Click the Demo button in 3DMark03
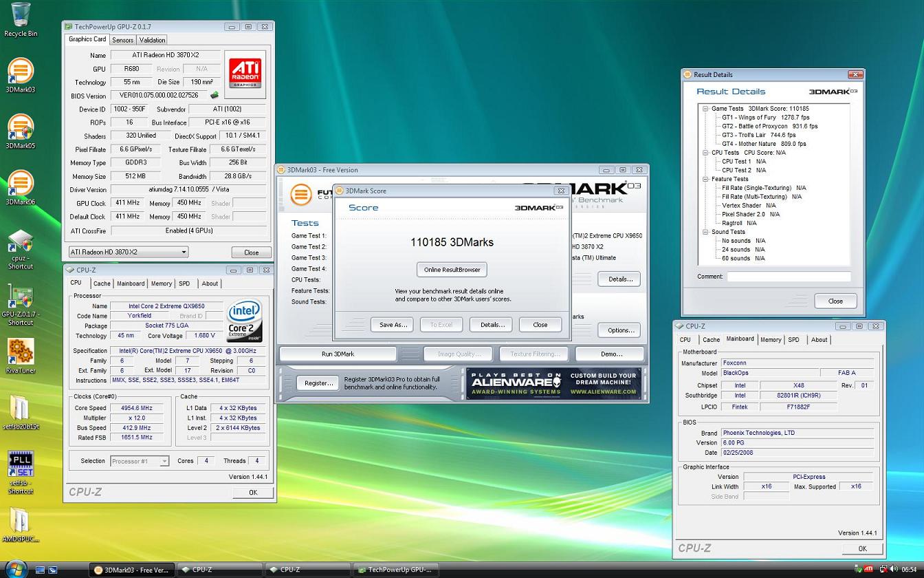This screenshot has height=578, width=924. [610, 354]
